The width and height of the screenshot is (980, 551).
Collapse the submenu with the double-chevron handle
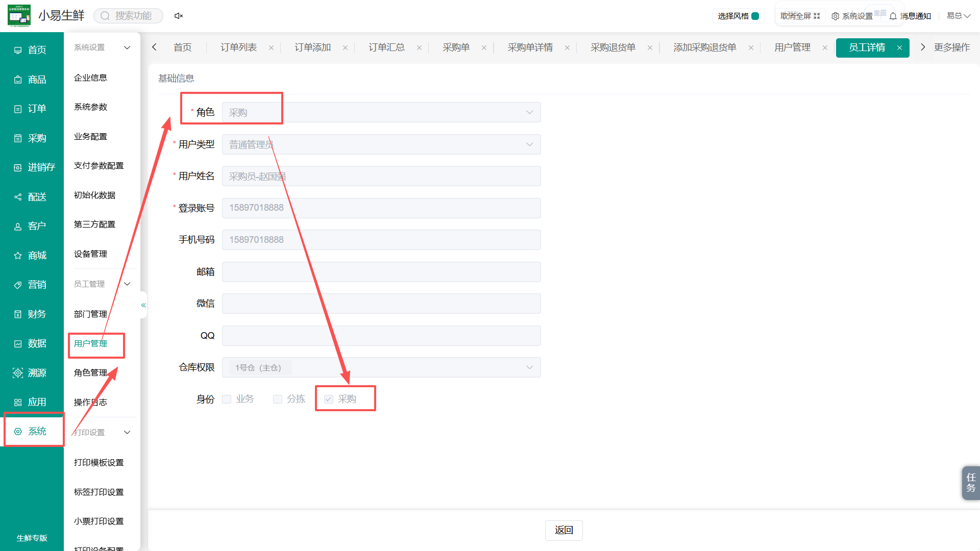pyautogui.click(x=143, y=305)
